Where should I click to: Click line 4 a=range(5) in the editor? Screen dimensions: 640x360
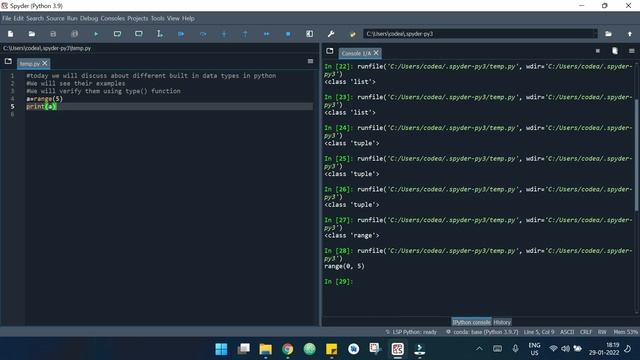click(x=45, y=99)
